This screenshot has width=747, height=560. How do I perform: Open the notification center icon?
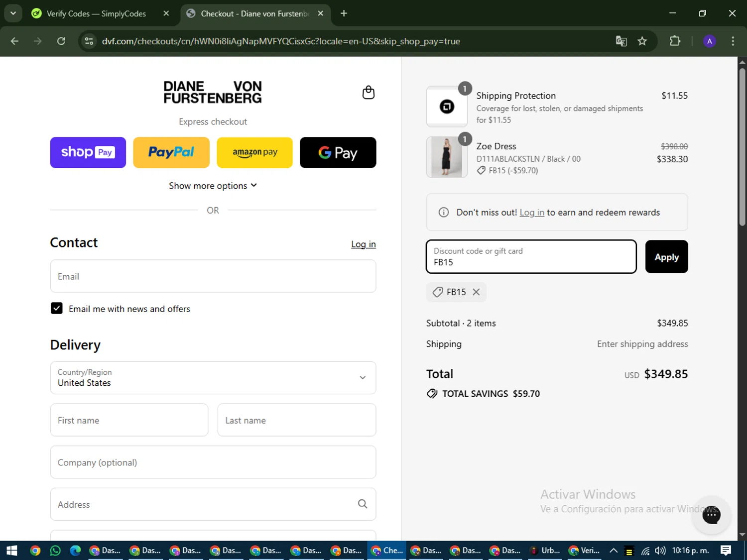(726, 551)
